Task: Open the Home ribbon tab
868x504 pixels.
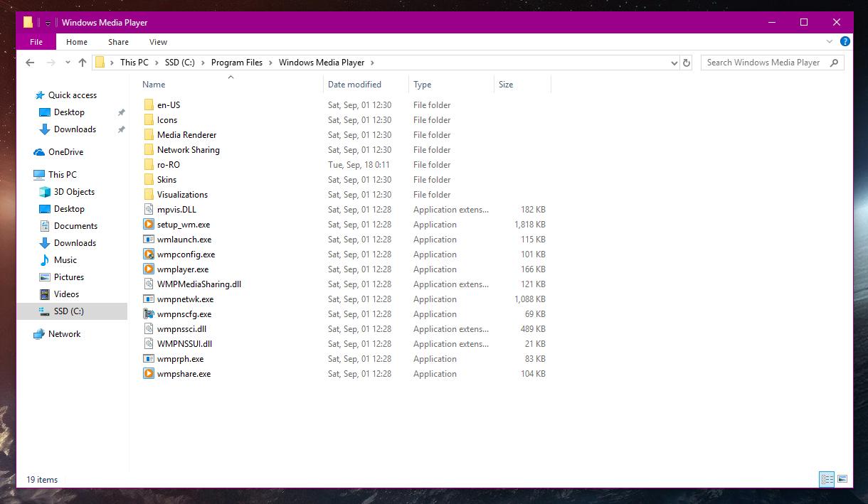Action: pos(77,42)
